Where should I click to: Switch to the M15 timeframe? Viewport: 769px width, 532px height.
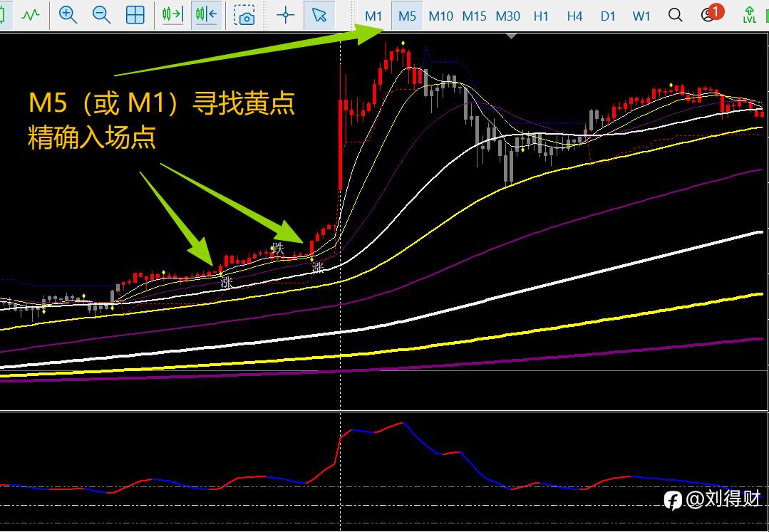[x=474, y=16]
